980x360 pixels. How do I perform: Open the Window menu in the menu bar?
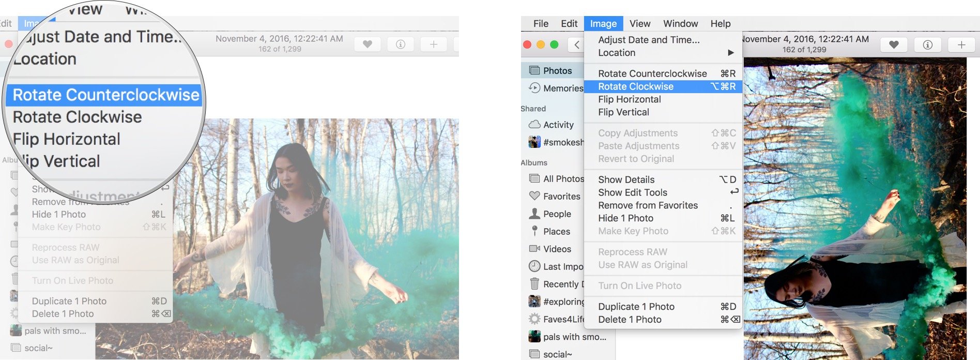pyautogui.click(x=680, y=24)
